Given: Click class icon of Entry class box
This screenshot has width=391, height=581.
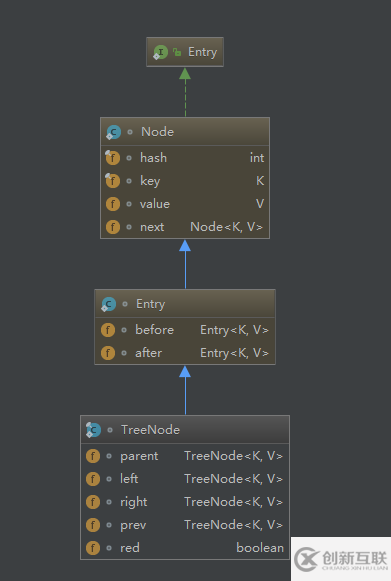Looking at the screenshot, I should tap(109, 304).
